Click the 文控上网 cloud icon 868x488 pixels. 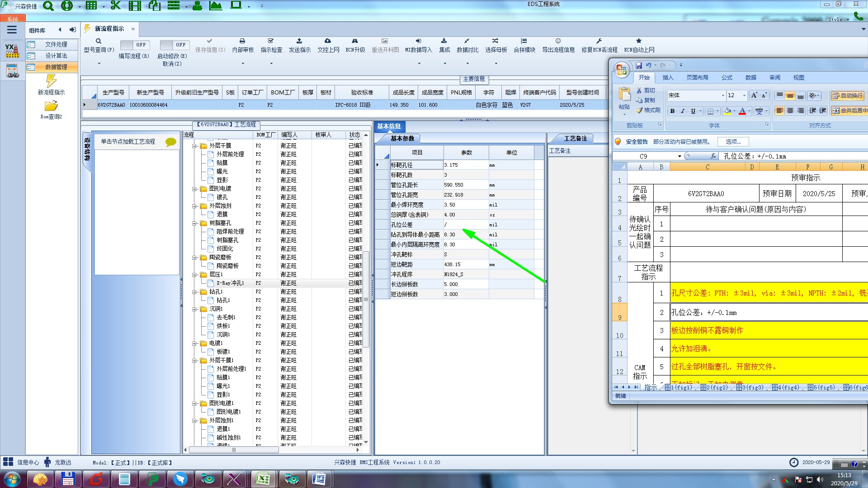tap(328, 41)
